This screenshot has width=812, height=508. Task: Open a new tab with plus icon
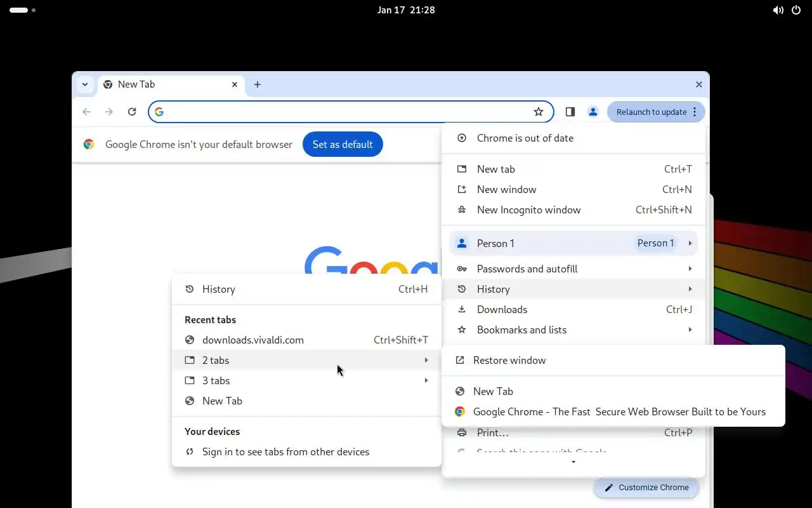[258, 84]
